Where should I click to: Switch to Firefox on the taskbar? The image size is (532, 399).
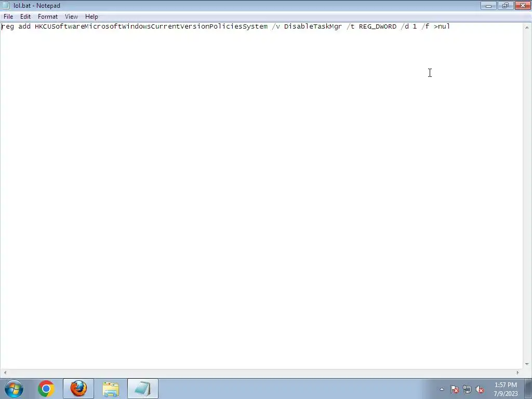[x=78, y=389]
